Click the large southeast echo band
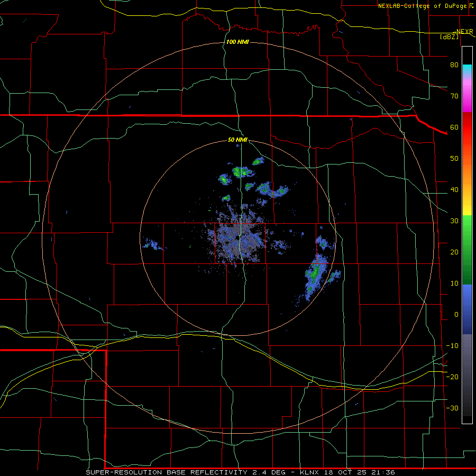This screenshot has width=476, height=476. tap(316, 277)
